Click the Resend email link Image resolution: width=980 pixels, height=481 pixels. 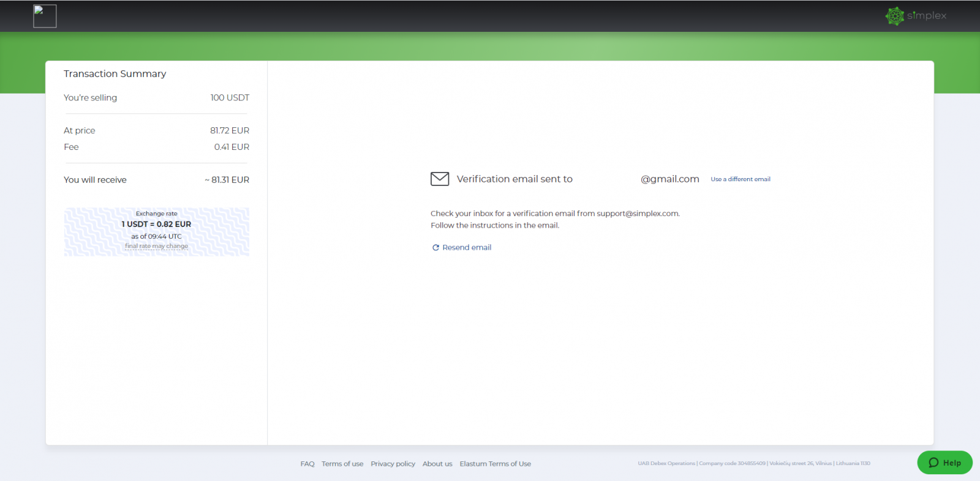tap(467, 248)
